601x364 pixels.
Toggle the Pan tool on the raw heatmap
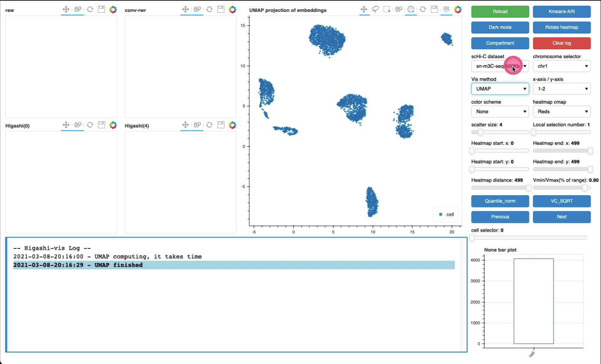[x=66, y=10]
